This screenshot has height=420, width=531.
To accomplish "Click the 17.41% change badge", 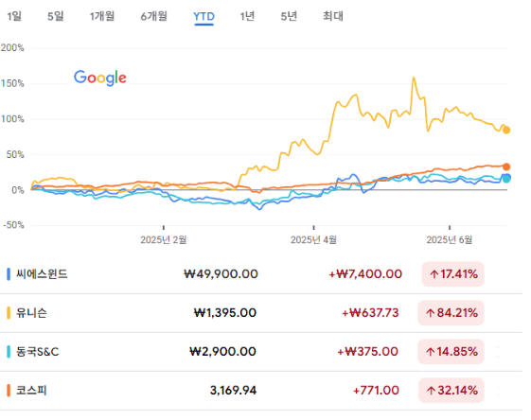I will [452, 274].
